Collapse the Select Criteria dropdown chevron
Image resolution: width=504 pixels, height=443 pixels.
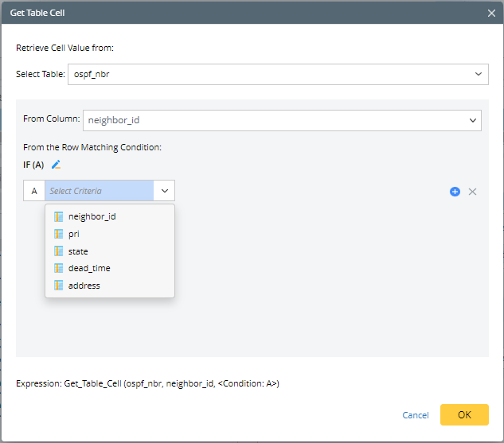tap(164, 191)
